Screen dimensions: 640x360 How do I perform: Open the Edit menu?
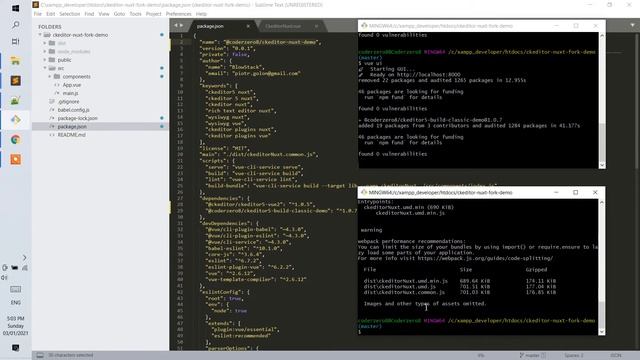(51, 14)
